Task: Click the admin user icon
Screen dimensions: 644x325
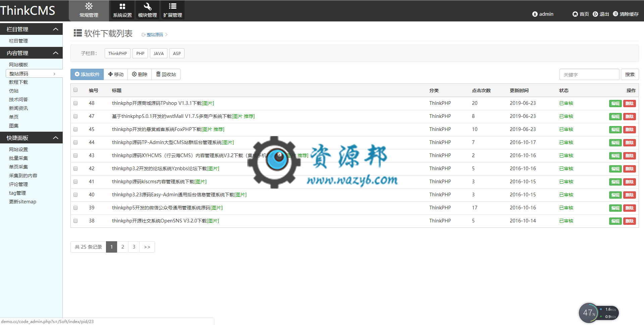Action: tap(535, 14)
